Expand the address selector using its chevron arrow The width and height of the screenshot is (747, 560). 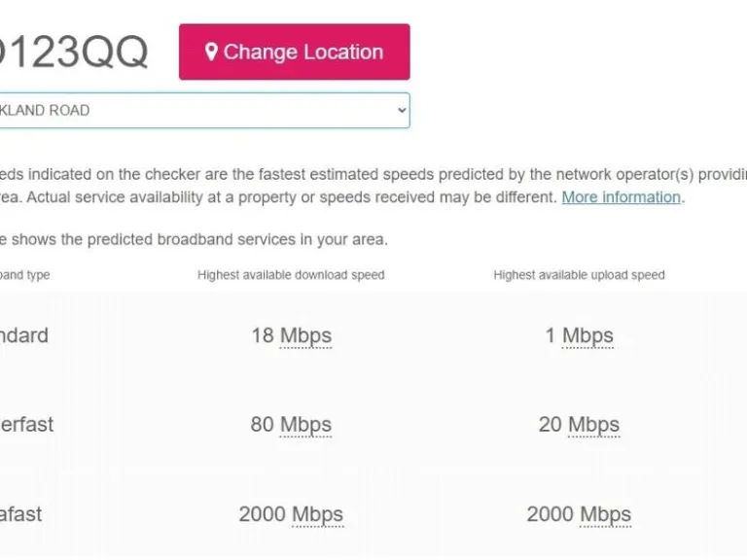tap(402, 111)
